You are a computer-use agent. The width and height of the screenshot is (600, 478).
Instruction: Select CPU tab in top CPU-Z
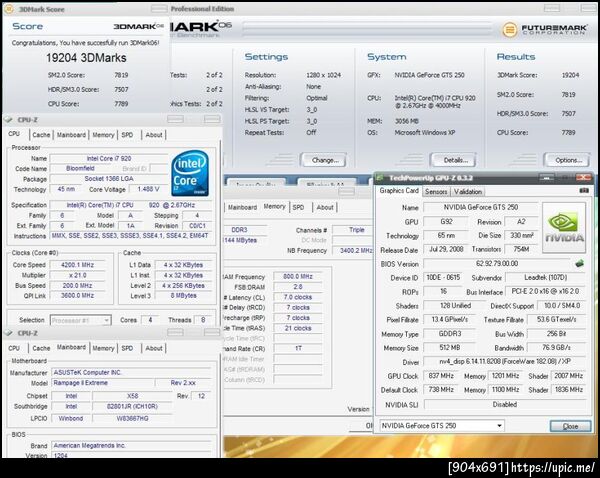click(x=14, y=134)
